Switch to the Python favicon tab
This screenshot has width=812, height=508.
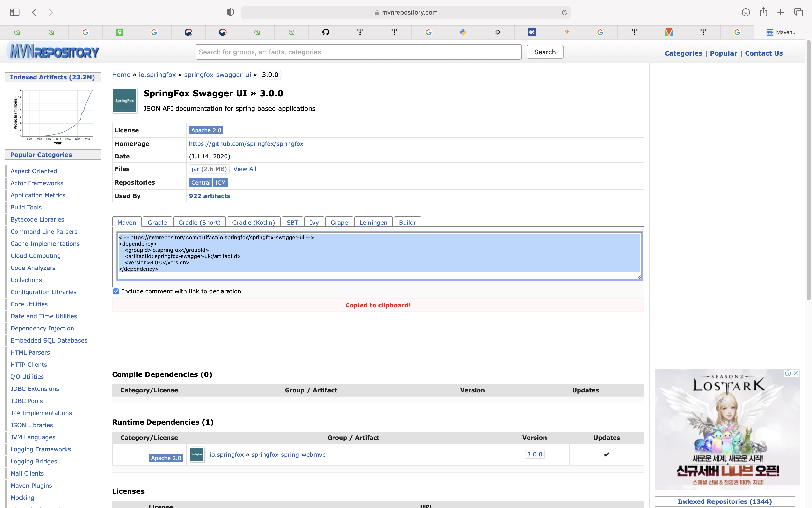[x=463, y=32]
